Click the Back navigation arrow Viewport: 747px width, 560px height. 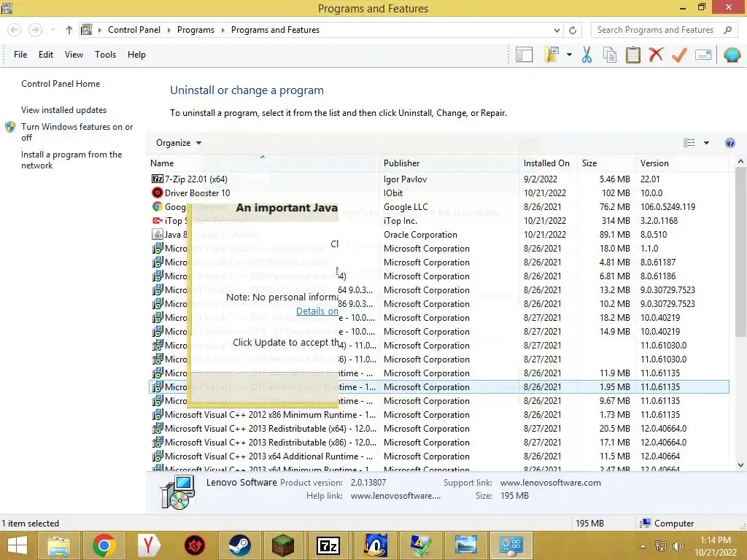[15, 30]
